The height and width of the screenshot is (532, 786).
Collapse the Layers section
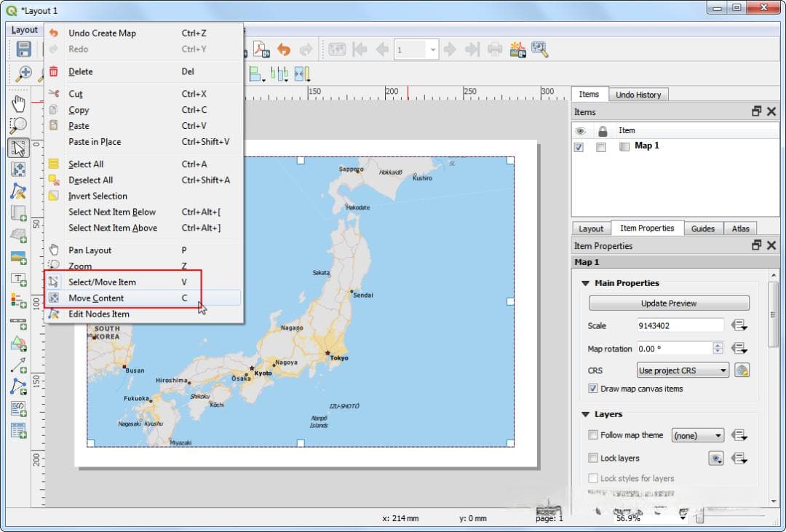(x=585, y=414)
